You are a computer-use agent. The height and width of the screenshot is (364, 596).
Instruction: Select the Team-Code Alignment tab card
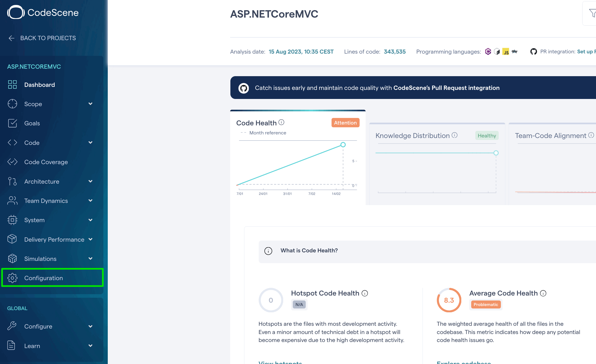552,164
